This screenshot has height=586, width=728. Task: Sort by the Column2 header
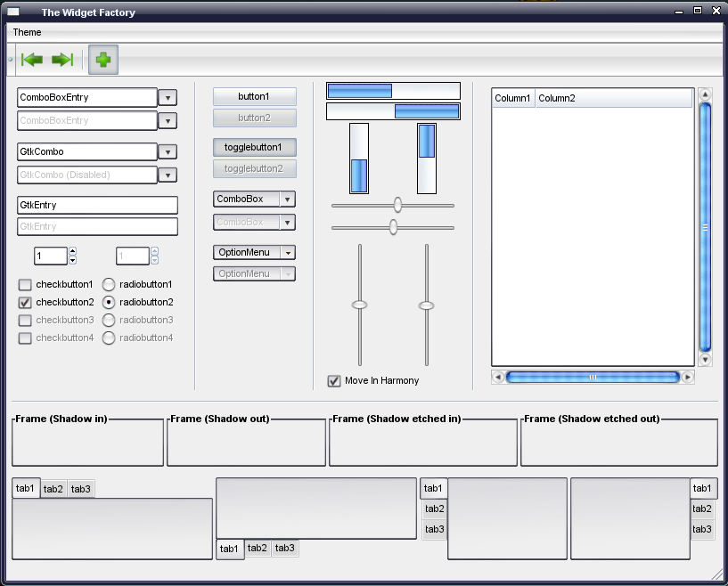coord(614,98)
